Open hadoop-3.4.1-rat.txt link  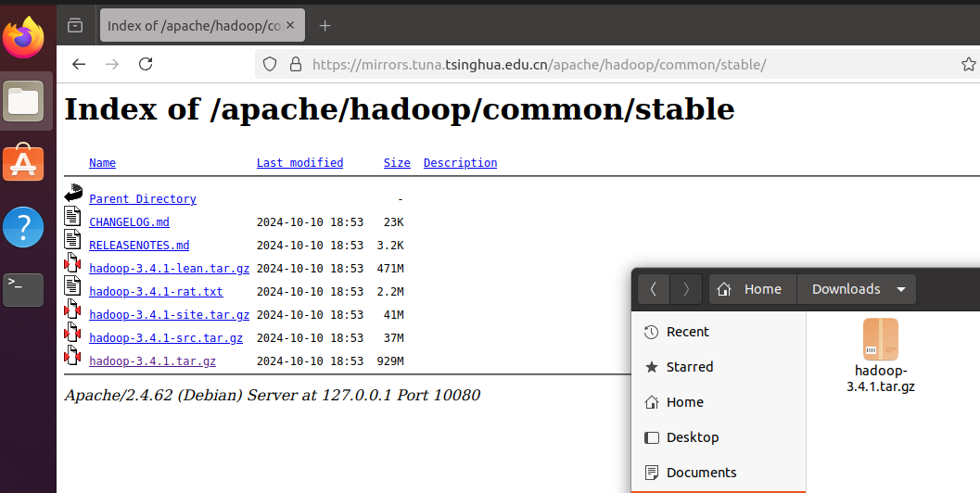pyautogui.click(x=157, y=291)
